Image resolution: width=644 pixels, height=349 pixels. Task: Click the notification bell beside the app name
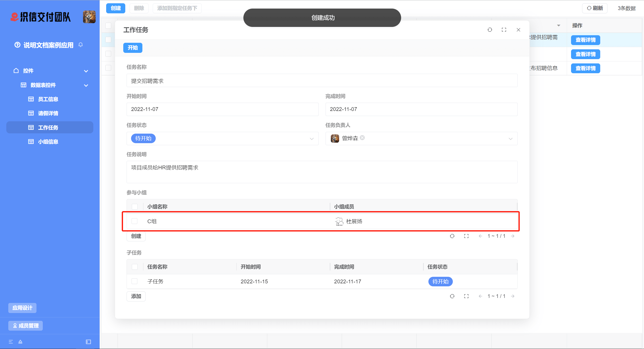point(80,45)
